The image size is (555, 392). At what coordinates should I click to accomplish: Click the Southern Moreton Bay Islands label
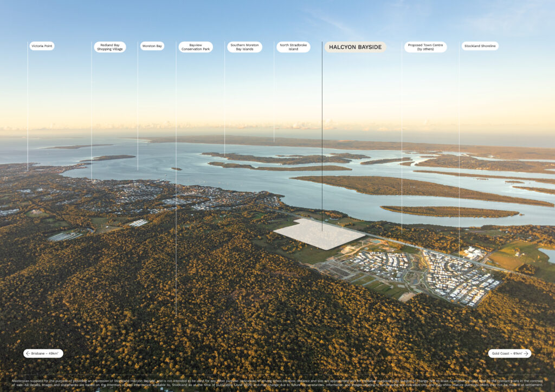(244, 47)
